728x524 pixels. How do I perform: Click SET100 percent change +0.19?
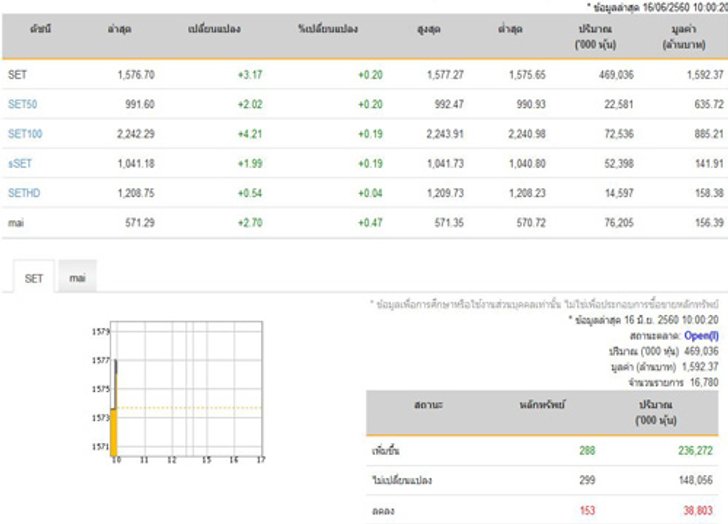click(x=370, y=134)
